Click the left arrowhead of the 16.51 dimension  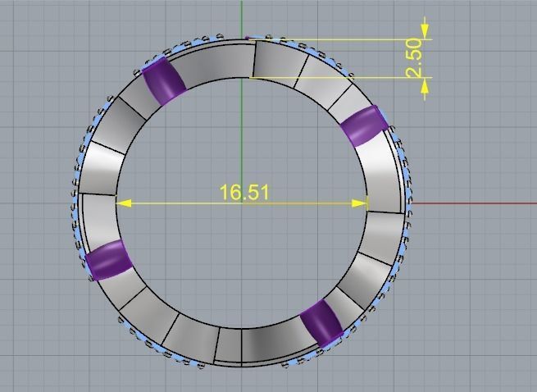(x=123, y=203)
